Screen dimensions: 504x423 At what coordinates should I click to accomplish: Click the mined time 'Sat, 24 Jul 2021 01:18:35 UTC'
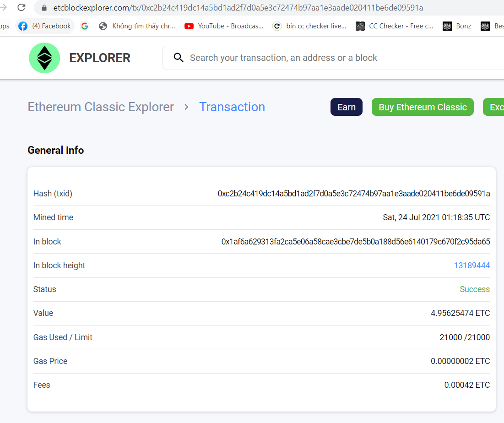coord(437,217)
